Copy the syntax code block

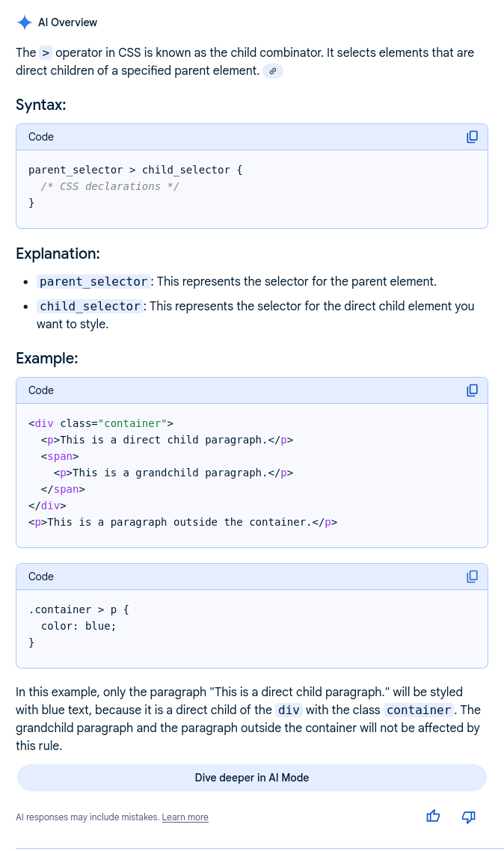472,137
